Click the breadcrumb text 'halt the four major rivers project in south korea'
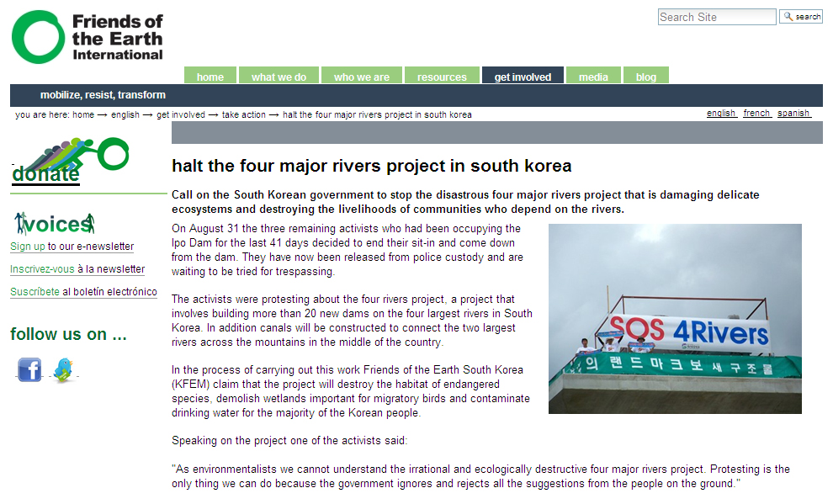 click(377, 114)
